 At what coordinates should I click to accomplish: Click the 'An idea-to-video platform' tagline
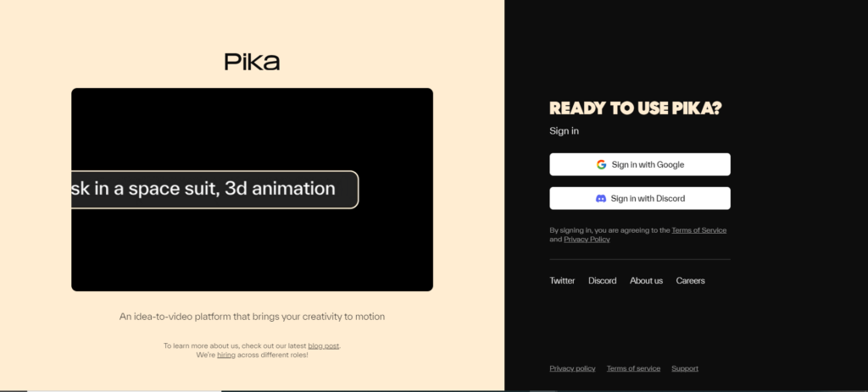point(252,317)
